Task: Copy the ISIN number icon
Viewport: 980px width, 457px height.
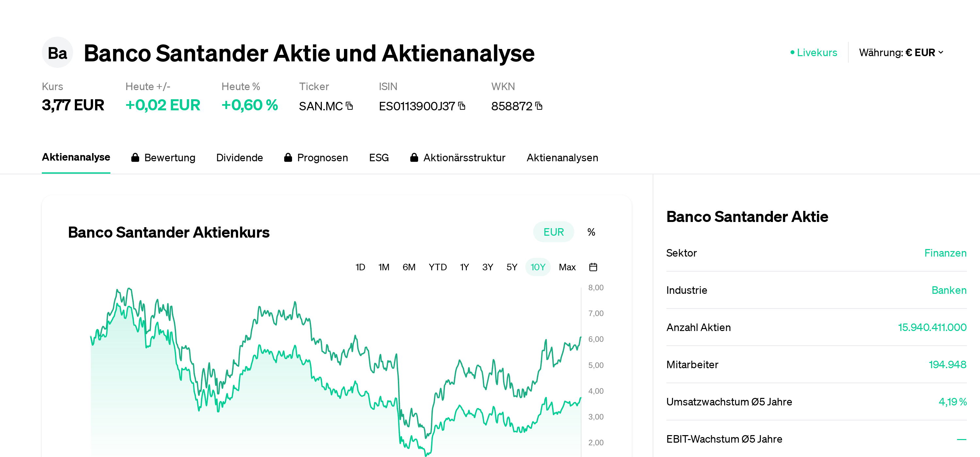Action: [462, 106]
